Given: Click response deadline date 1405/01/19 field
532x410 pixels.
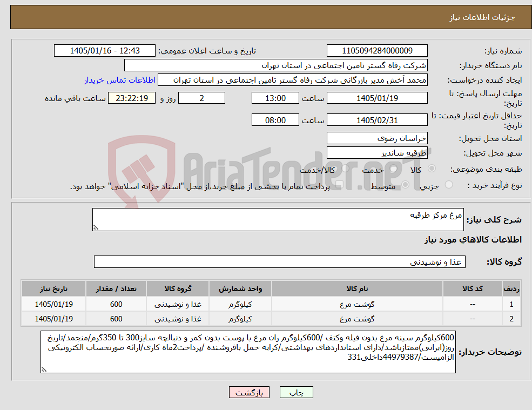Looking at the screenshot, I should [x=377, y=98].
